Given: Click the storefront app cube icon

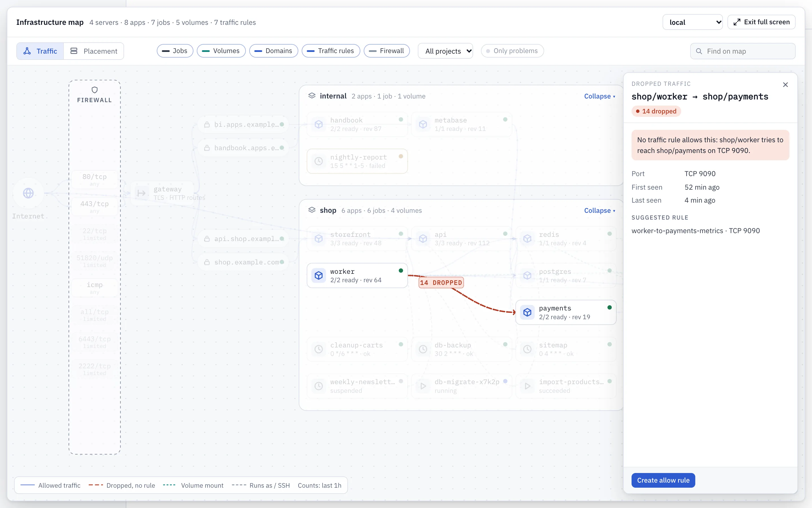Looking at the screenshot, I should 319,238.
